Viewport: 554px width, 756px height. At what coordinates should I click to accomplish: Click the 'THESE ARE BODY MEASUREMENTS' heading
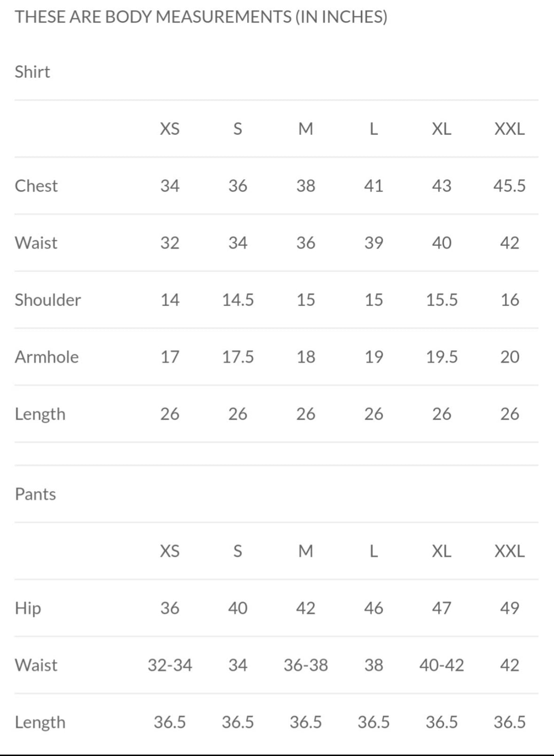(201, 17)
